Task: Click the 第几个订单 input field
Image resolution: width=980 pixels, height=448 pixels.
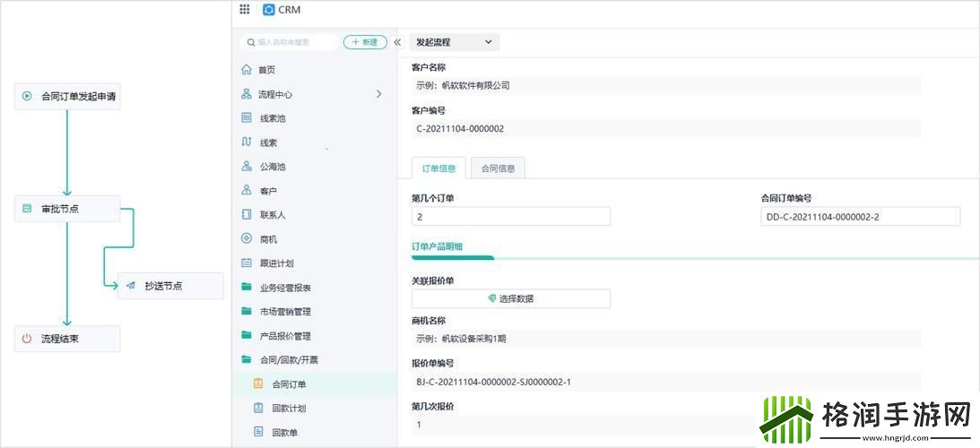Action: click(511, 217)
